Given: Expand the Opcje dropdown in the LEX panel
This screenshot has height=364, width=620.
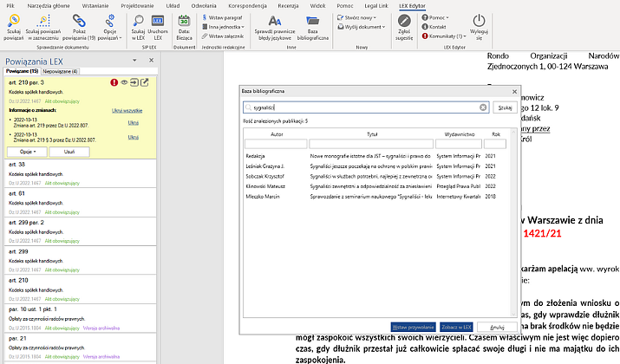Looking at the screenshot, I should coord(26,151).
